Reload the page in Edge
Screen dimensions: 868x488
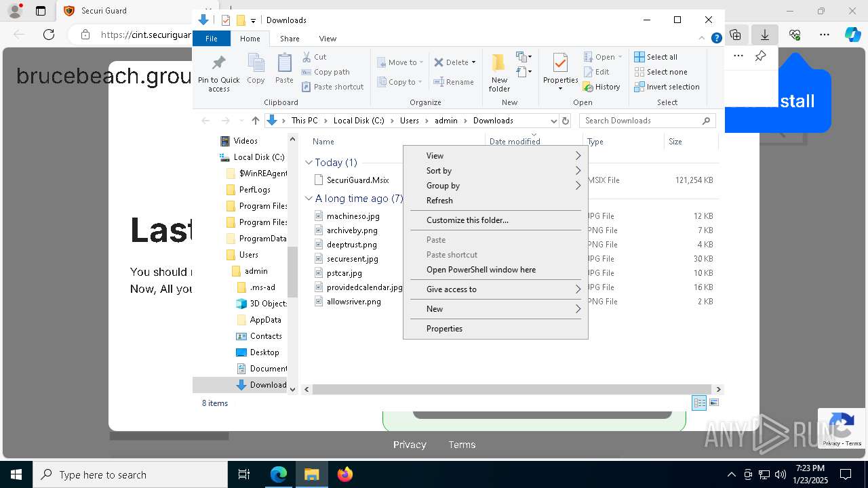(x=48, y=35)
